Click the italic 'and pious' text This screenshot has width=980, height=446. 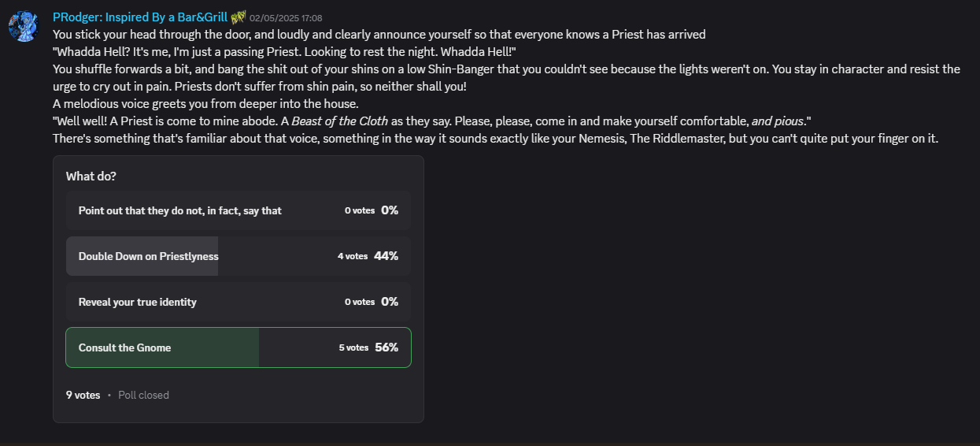tap(778, 121)
